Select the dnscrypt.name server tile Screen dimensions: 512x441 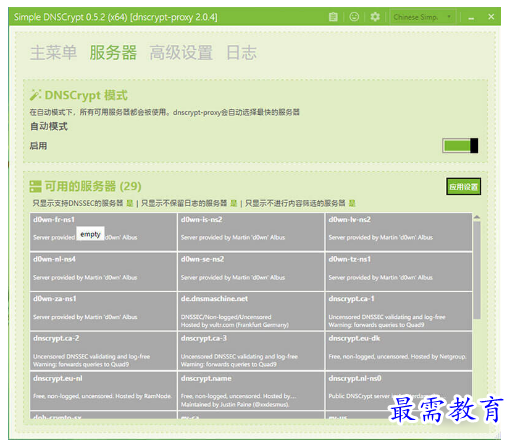coord(251,391)
